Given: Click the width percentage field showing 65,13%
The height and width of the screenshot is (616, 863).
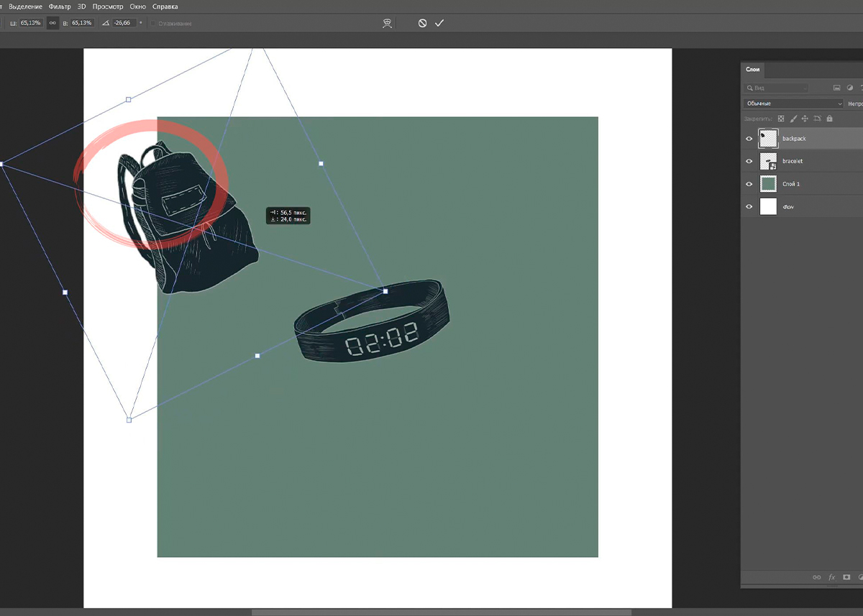Looking at the screenshot, I should (31, 23).
